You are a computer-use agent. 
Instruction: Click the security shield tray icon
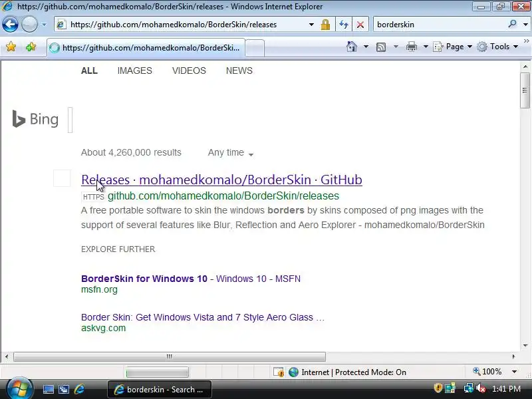438,388
